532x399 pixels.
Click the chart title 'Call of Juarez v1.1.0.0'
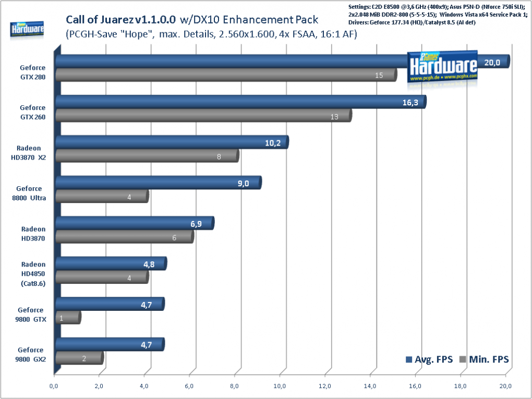121,20
